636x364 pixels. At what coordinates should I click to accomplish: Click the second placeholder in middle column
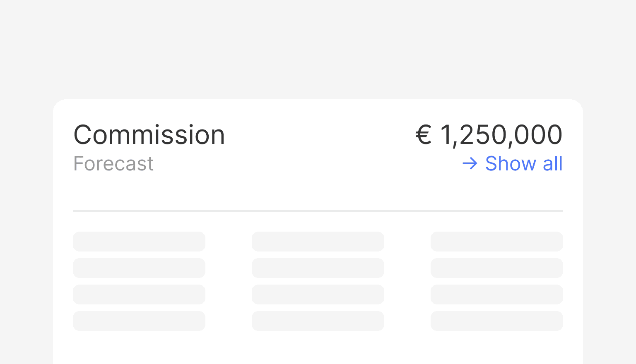tap(318, 268)
